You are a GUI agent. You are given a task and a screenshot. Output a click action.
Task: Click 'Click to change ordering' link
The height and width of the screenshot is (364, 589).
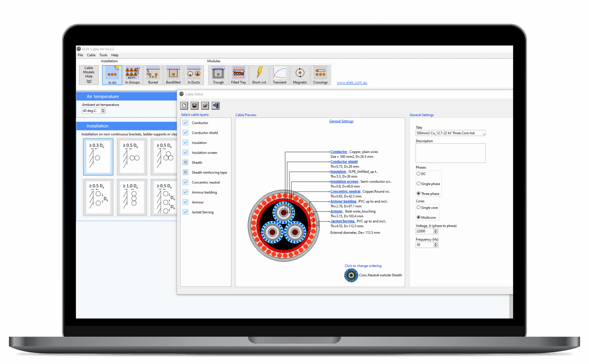pos(363,266)
